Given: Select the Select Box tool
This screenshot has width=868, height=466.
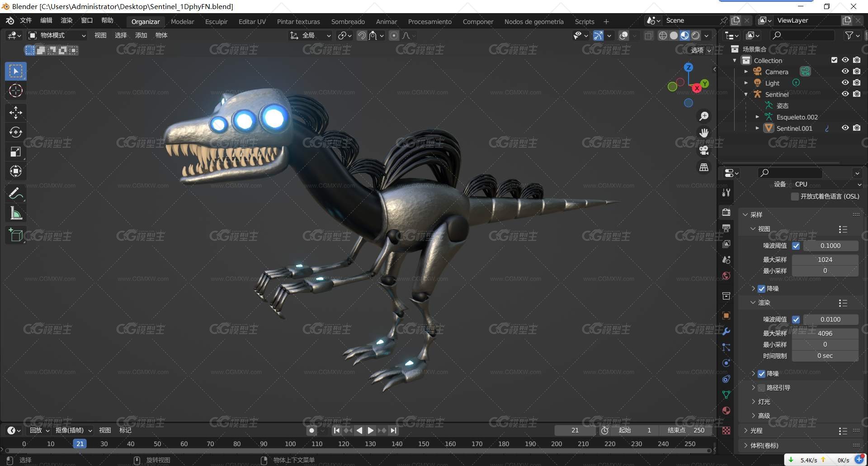Looking at the screenshot, I should tap(16, 71).
